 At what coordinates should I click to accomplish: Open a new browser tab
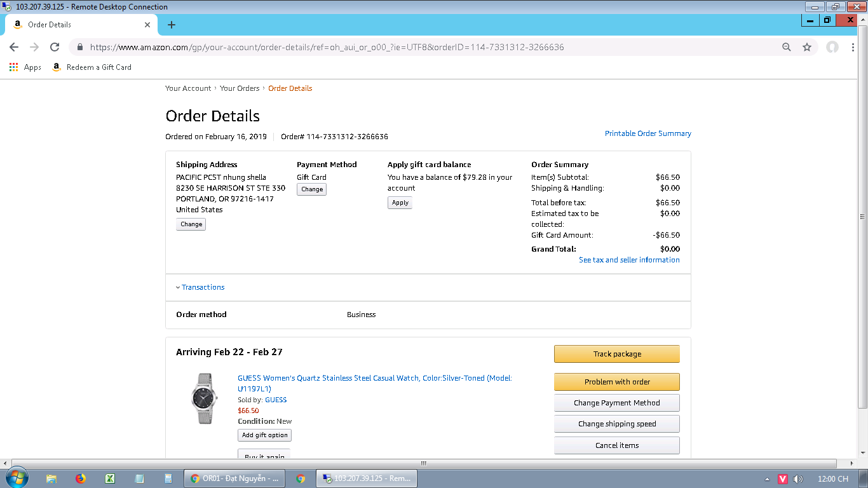click(171, 25)
